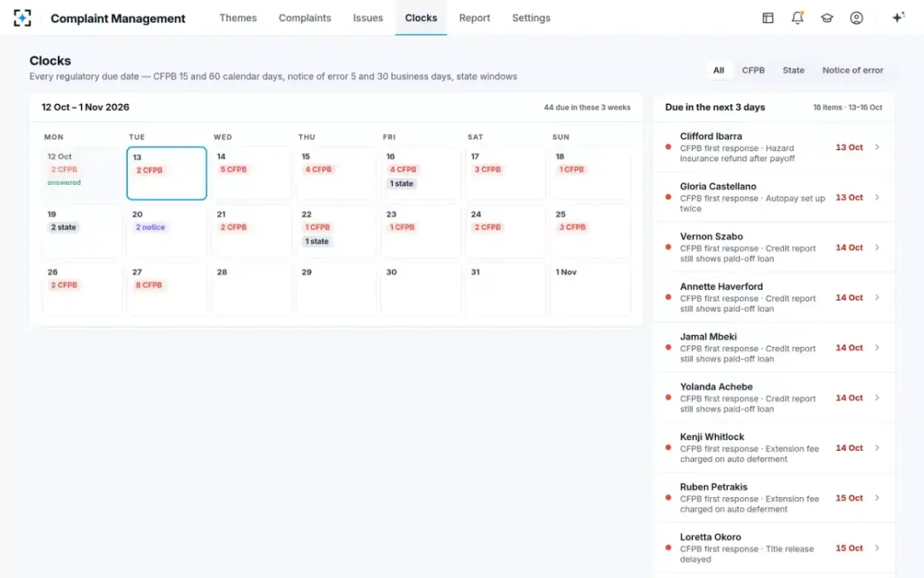The width and height of the screenshot is (924, 578).
Task: Go to the Themes tab
Action: pos(238,18)
